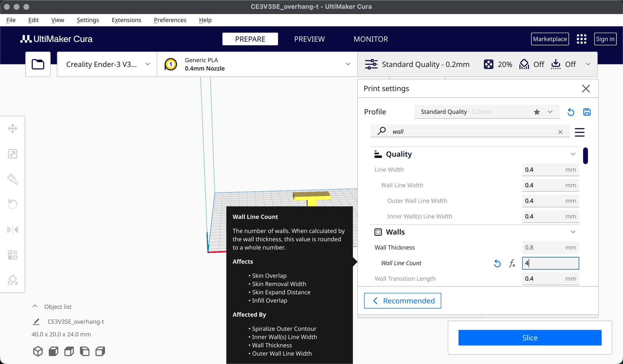Switch to left side view icon
This screenshot has height=364, width=623.
(85, 351)
